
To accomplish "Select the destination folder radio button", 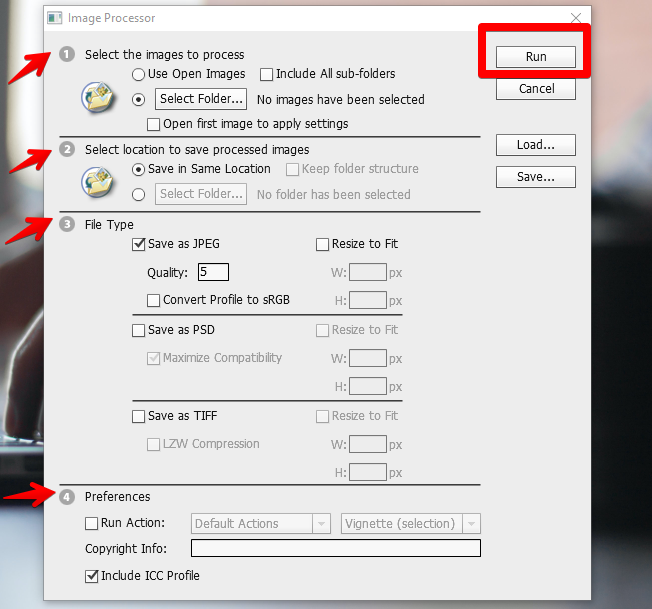I will pos(138,195).
